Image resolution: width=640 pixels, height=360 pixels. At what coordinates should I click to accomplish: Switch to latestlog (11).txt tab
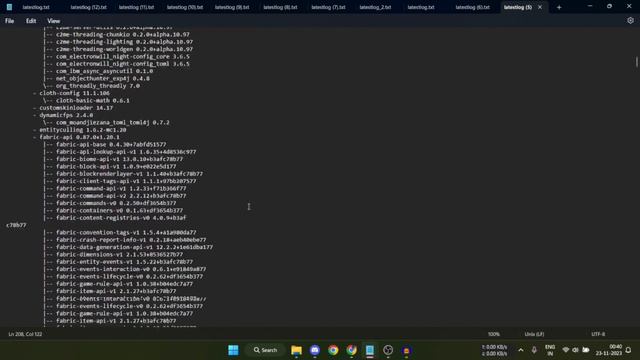[x=136, y=7]
